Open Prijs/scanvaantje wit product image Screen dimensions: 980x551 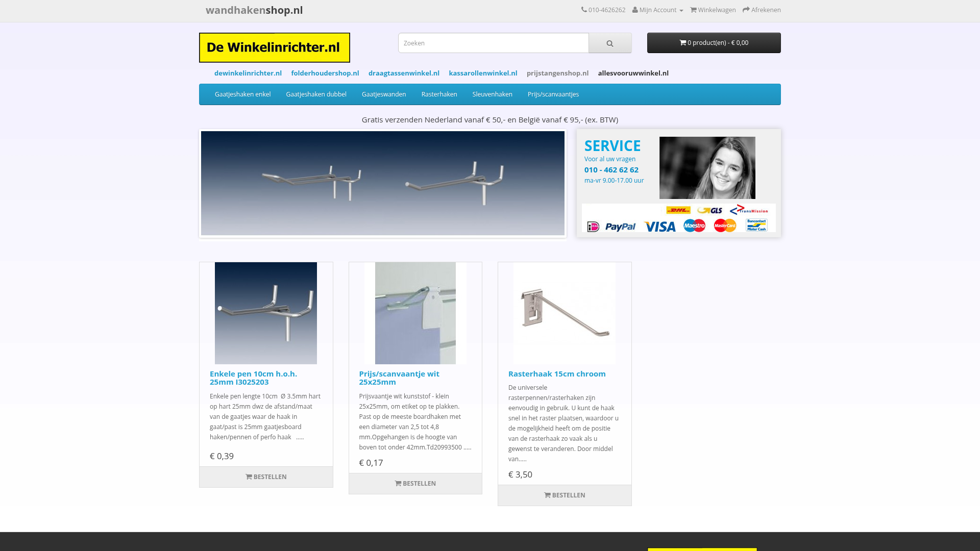415,313
